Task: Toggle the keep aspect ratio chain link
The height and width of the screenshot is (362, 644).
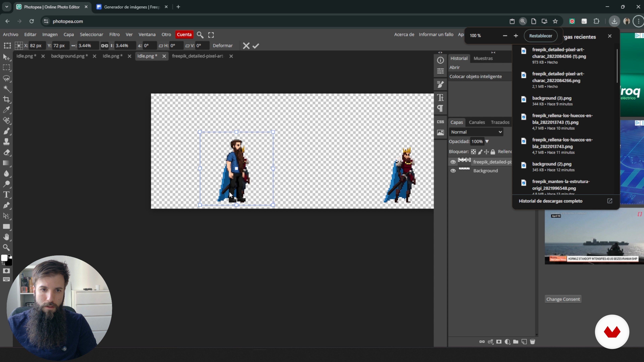Action: [x=104, y=46]
